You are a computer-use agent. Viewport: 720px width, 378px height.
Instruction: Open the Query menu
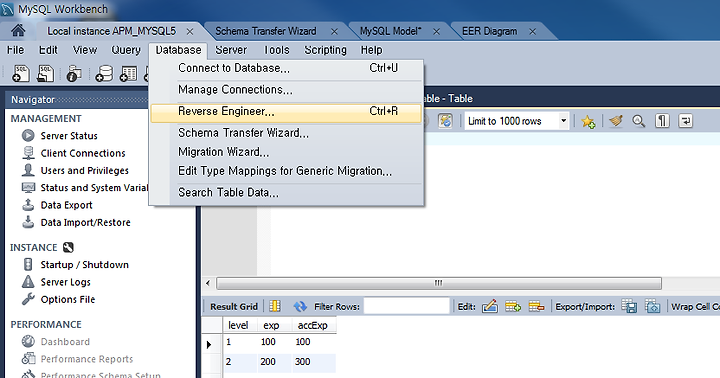click(126, 50)
